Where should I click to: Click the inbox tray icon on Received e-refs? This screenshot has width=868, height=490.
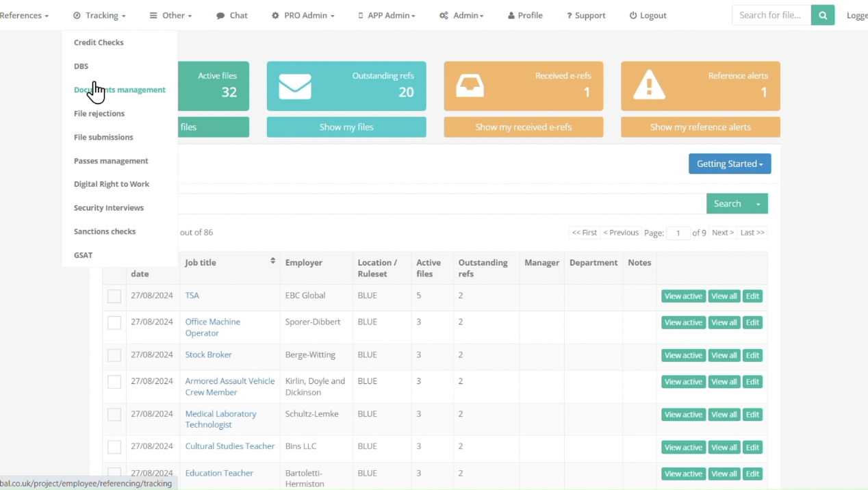pos(470,86)
